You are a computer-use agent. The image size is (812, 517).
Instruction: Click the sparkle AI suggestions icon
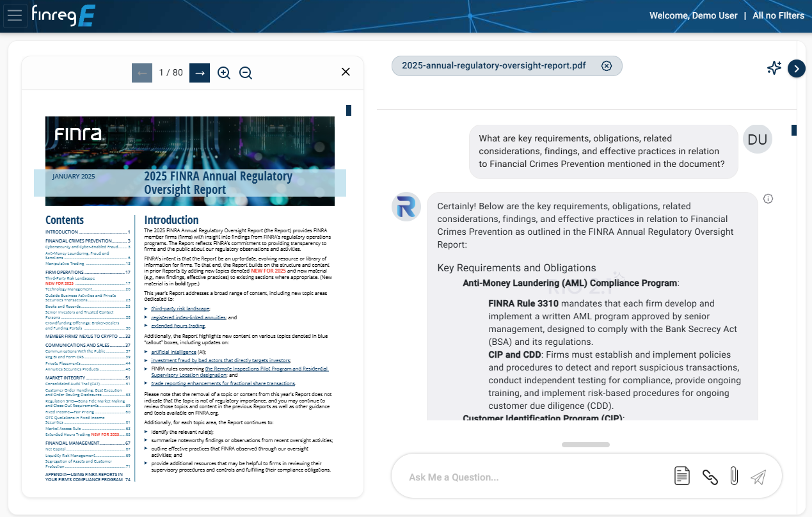pyautogui.click(x=774, y=68)
